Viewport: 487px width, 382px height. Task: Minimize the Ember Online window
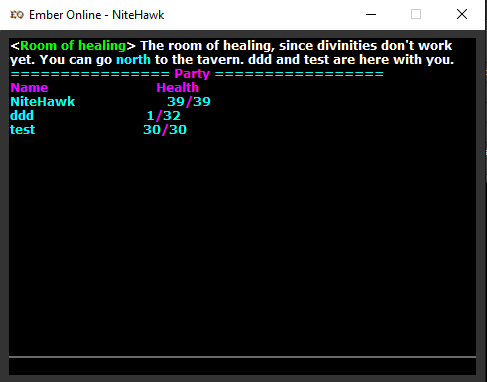click(371, 14)
